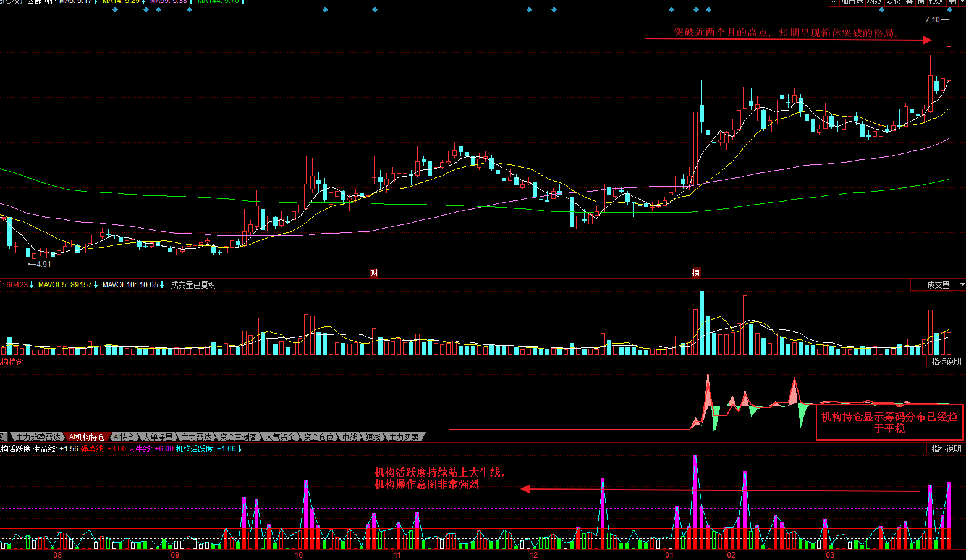Image resolution: width=966 pixels, height=560 pixels.
Task: Click the 均线 toolbar button
Action: [874, 2]
